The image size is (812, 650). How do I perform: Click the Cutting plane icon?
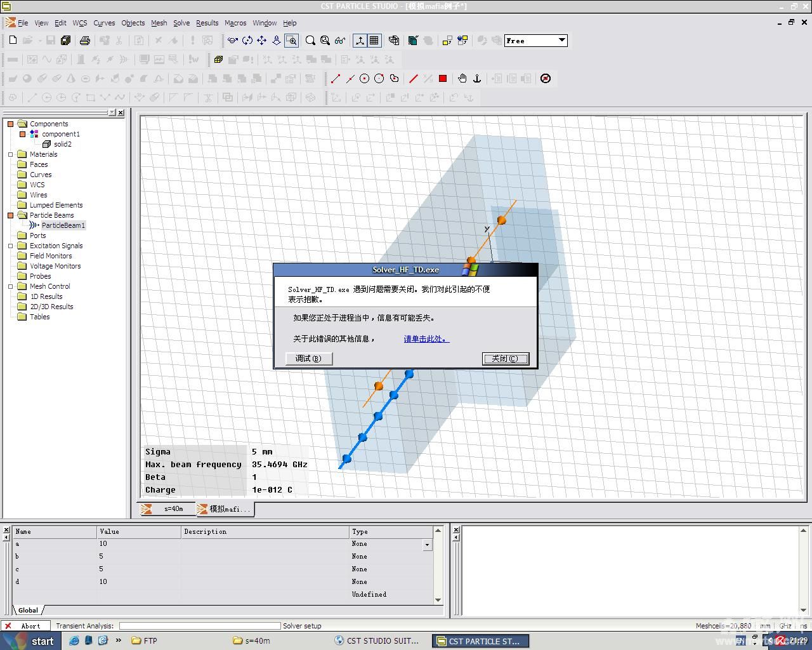pyautogui.click(x=414, y=40)
